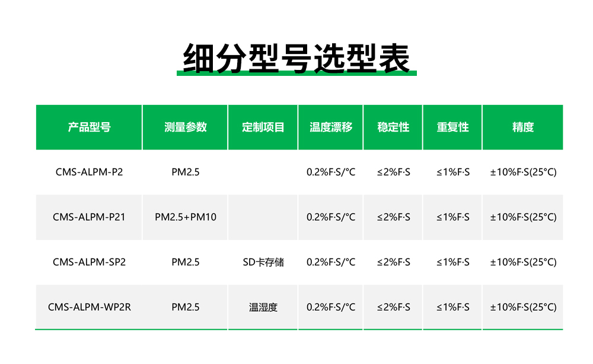This screenshot has height=364, width=593.
Task: Click the CMS-ALPM-SP2 model cell
Action: pyautogui.click(x=90, y=262)
